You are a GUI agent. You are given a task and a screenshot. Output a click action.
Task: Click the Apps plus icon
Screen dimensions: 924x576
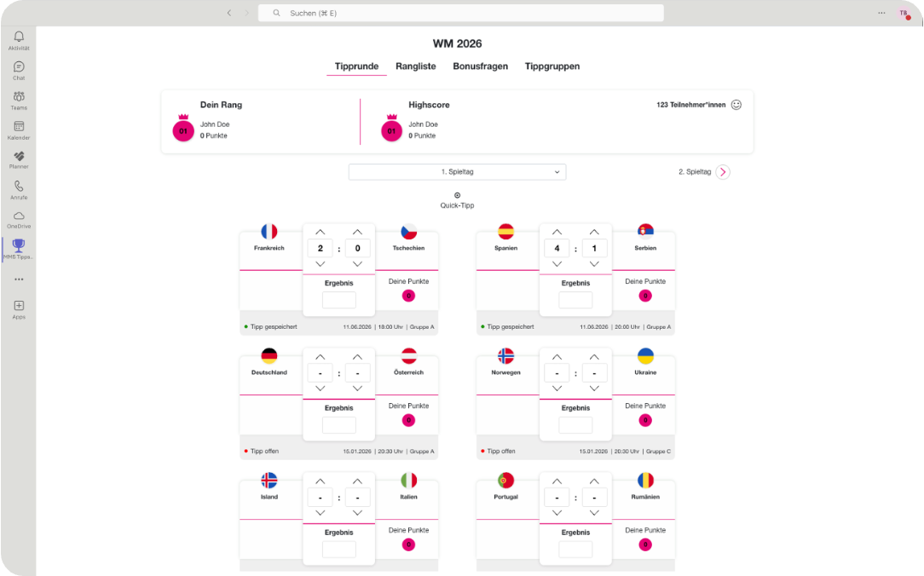[19, 306]
